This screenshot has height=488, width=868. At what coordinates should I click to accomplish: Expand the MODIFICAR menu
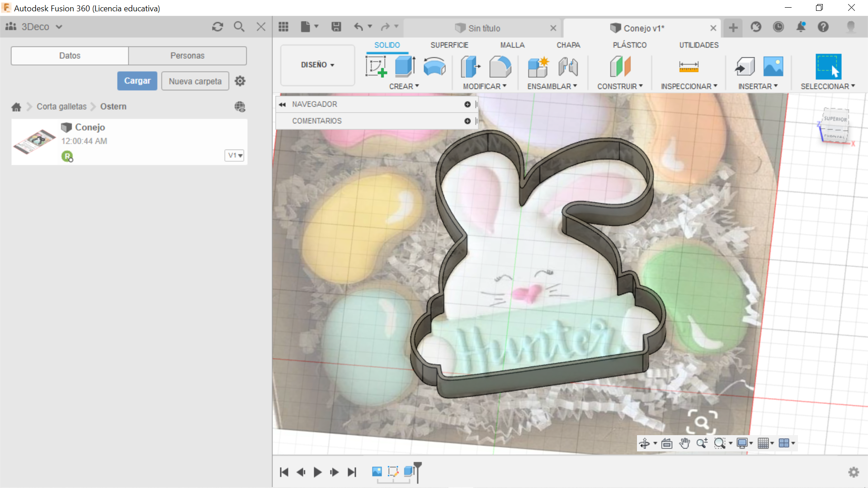click(485, 86)
